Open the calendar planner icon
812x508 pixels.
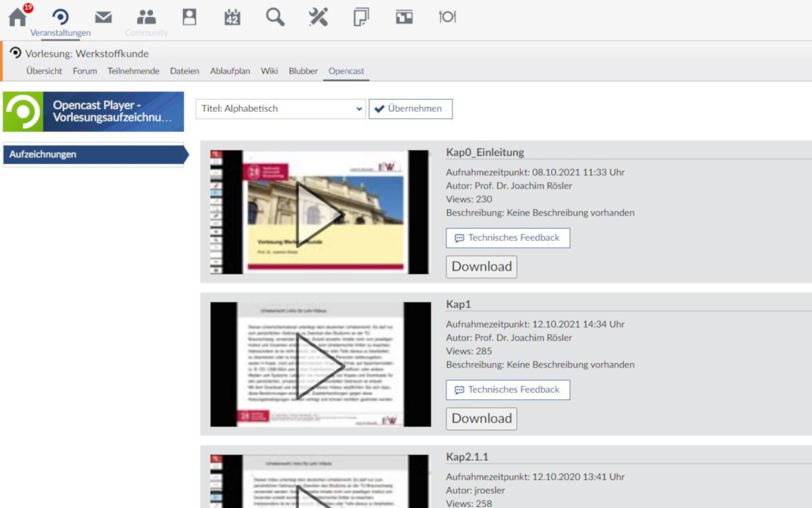[232, 17]
